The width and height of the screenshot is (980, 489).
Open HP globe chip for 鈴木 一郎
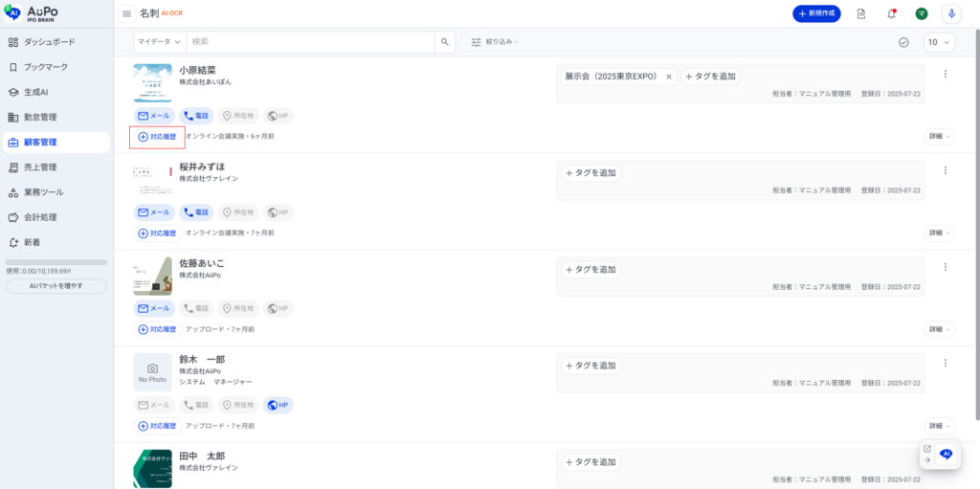278,405
